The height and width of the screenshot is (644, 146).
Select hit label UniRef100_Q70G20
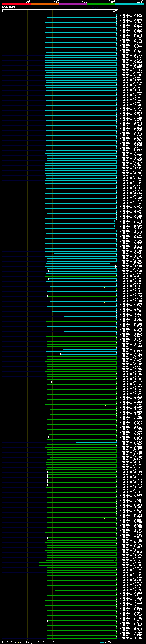[x=131, y=17]
